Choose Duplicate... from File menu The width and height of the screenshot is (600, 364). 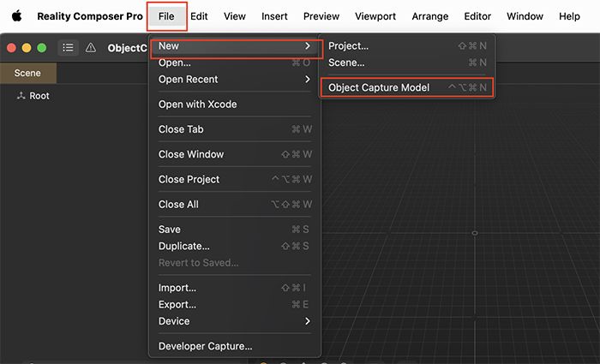235,246
